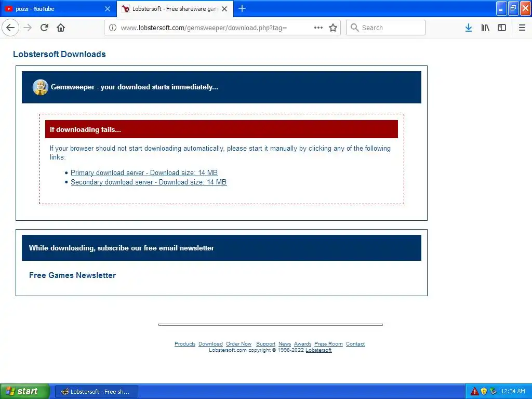The image size is (532, 399).
Task: Open the page actions three-dot menu
Action: (x=318, y=28)
